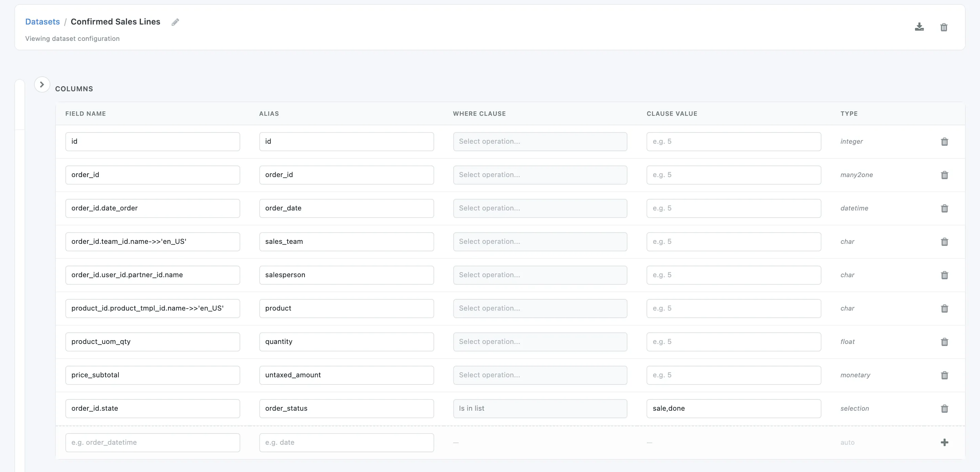Toggle the Columns section chevron
This screenshot has width=980, height=472.
point(42,84)
